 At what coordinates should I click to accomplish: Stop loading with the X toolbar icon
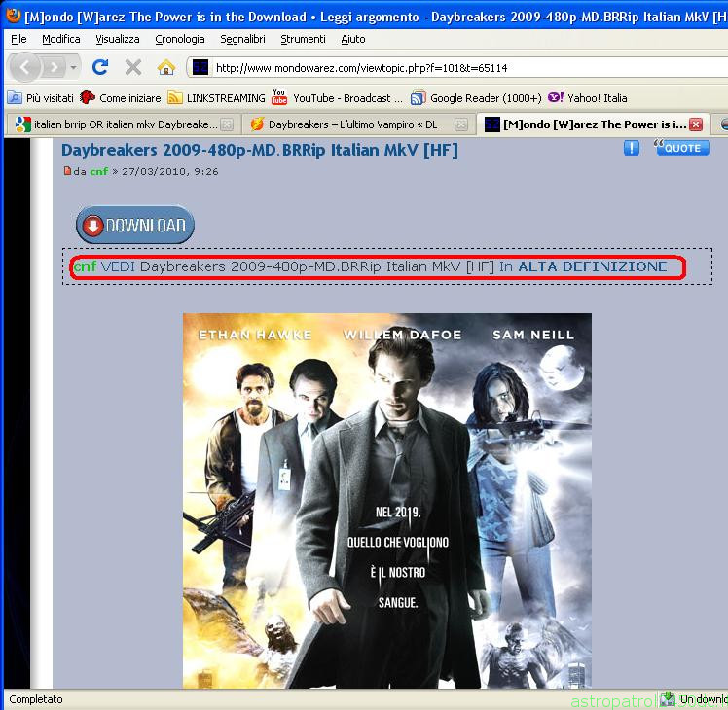[x=133, y=68]
